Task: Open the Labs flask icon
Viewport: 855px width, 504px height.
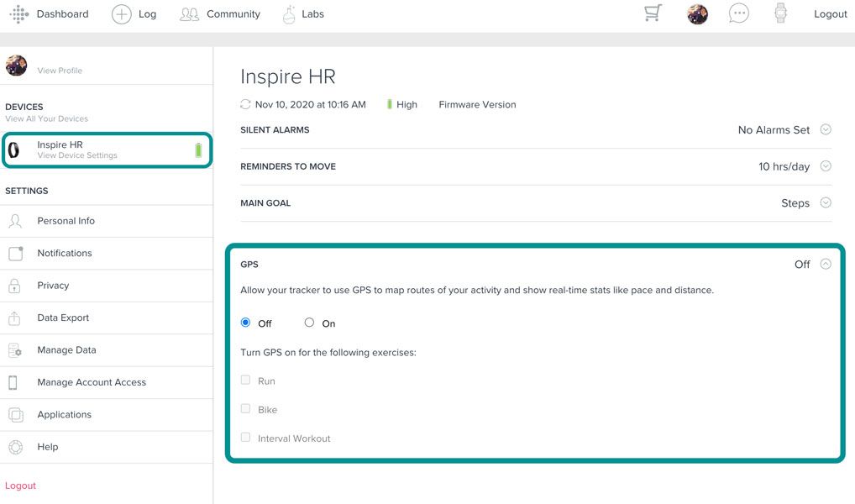Action: click(x=289, y=14)
